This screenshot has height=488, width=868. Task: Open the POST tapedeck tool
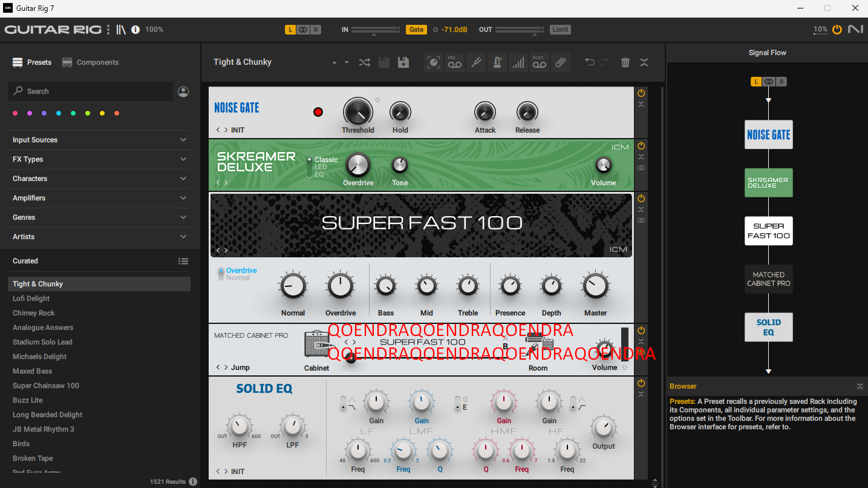538,62
